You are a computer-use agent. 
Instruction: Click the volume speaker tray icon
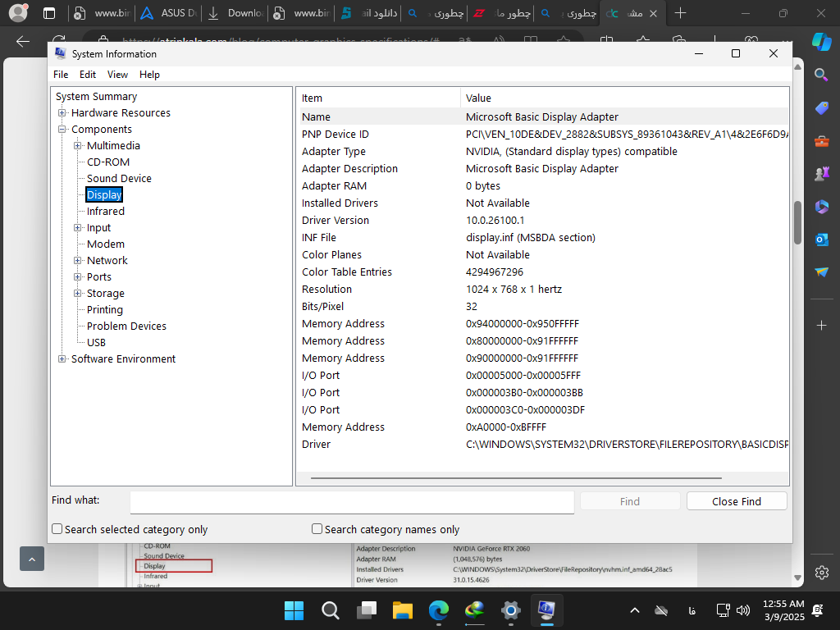pos(743,610)
